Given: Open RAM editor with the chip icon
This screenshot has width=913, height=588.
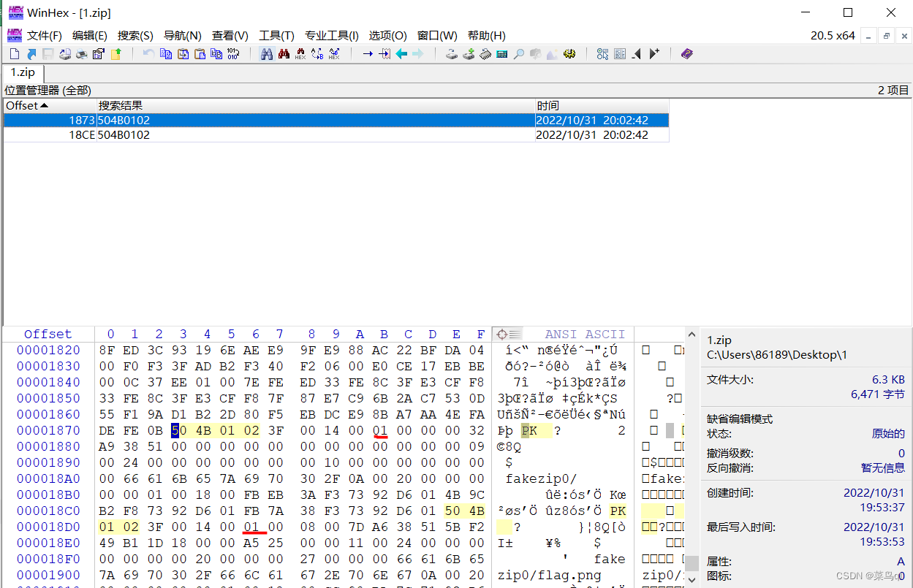Looking at the screenshot, I should (x=484, y=53).
